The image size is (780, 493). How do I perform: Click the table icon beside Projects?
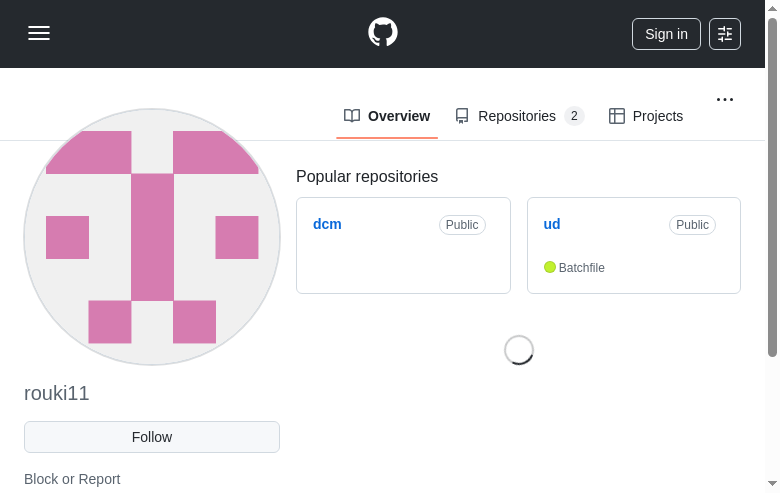tap(617, 116)
